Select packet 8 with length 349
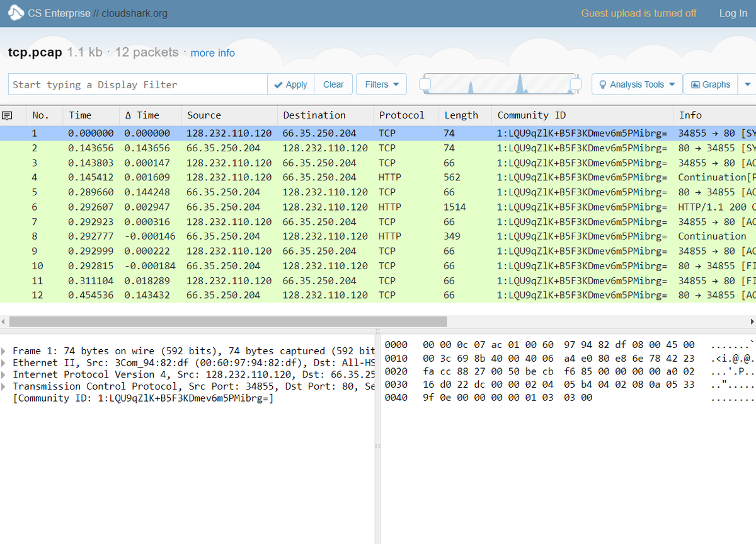 coord(378,236)
